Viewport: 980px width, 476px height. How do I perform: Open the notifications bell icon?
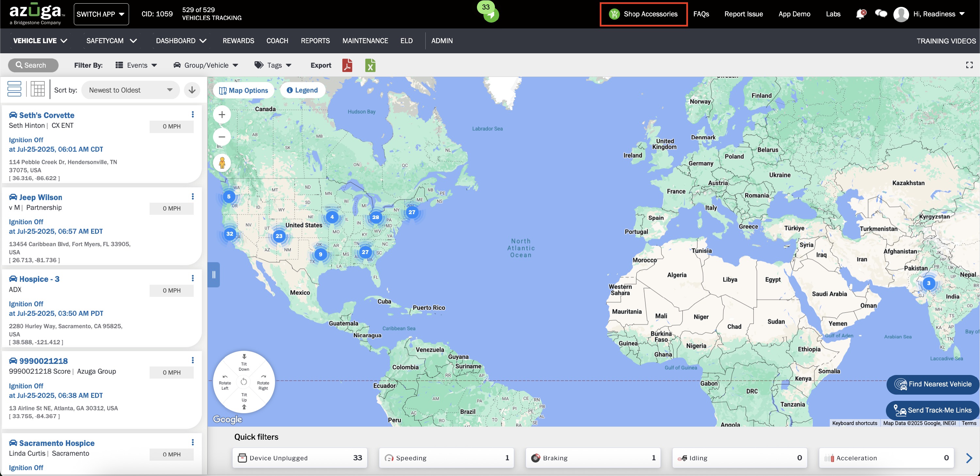[860, 14]
